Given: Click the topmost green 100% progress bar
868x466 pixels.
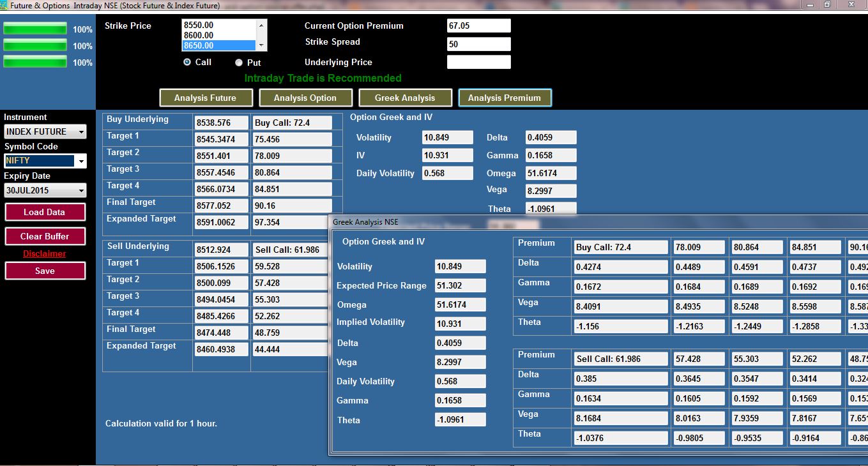Looking at the screenshot, I should (x=35, y=28).
